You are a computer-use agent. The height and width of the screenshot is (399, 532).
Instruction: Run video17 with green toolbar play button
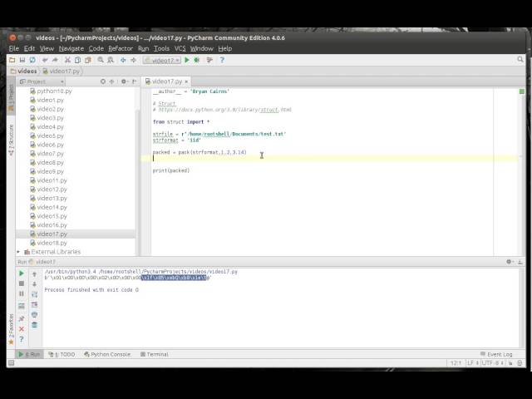point(186,60)
